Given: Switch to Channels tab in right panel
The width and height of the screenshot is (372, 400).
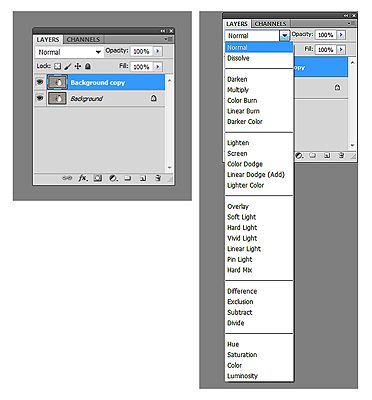Looking at the screenshot, I should (270, 24).
